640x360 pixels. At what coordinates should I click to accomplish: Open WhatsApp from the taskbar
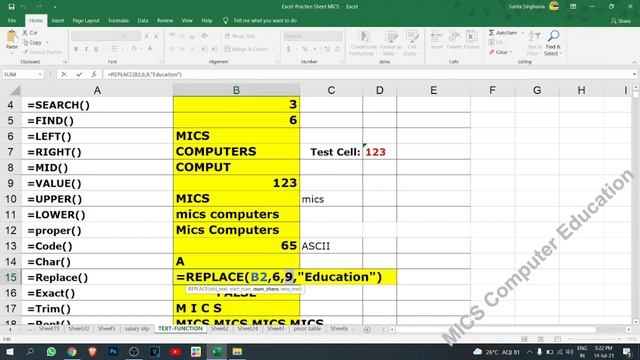pos(51,351)
